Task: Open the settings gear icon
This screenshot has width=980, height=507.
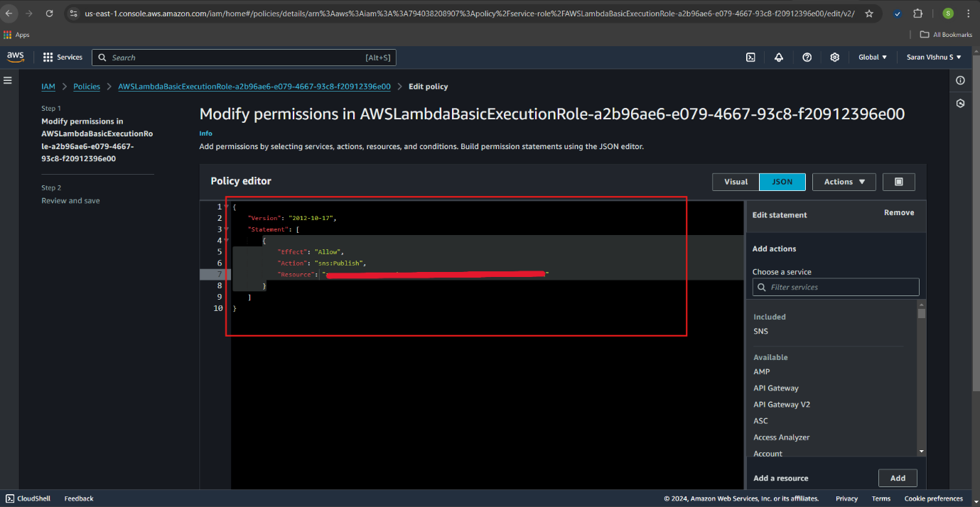Action: pos(835,58)
